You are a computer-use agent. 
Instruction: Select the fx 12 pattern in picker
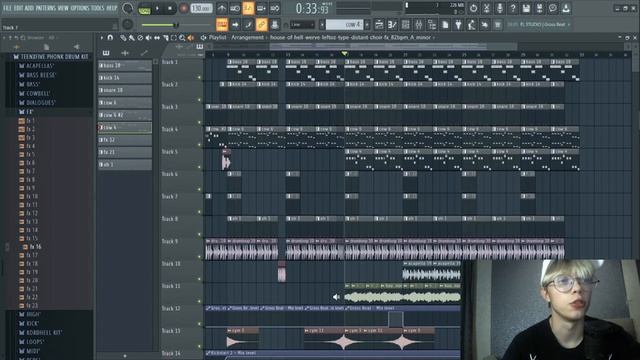tap(124, 140)
